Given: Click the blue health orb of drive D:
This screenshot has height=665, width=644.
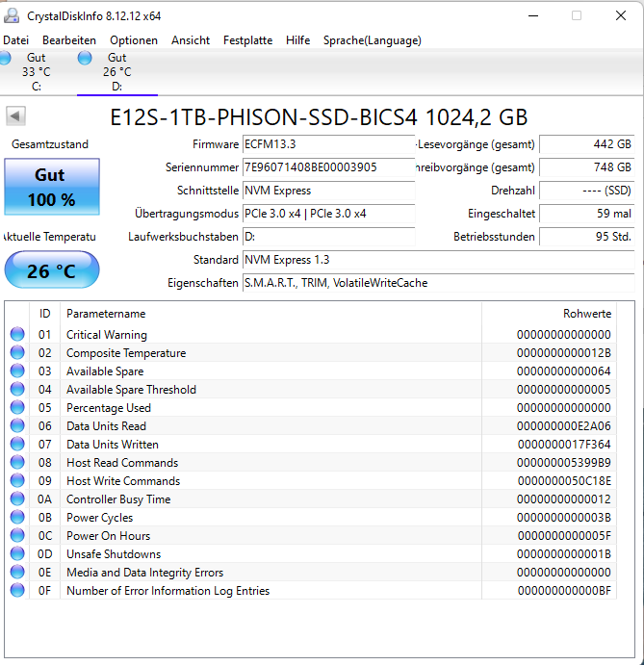Looking at the screenshot, I should coord(85,58).
